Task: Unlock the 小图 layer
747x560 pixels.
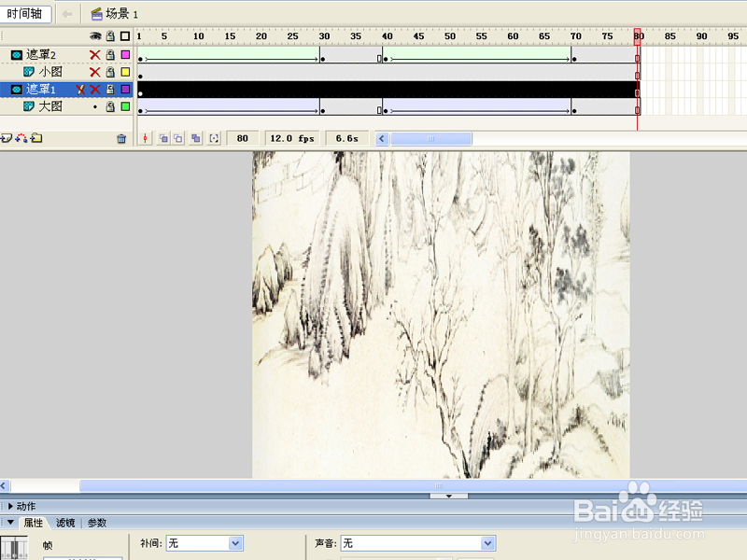Action: click(x=110, y=72)
